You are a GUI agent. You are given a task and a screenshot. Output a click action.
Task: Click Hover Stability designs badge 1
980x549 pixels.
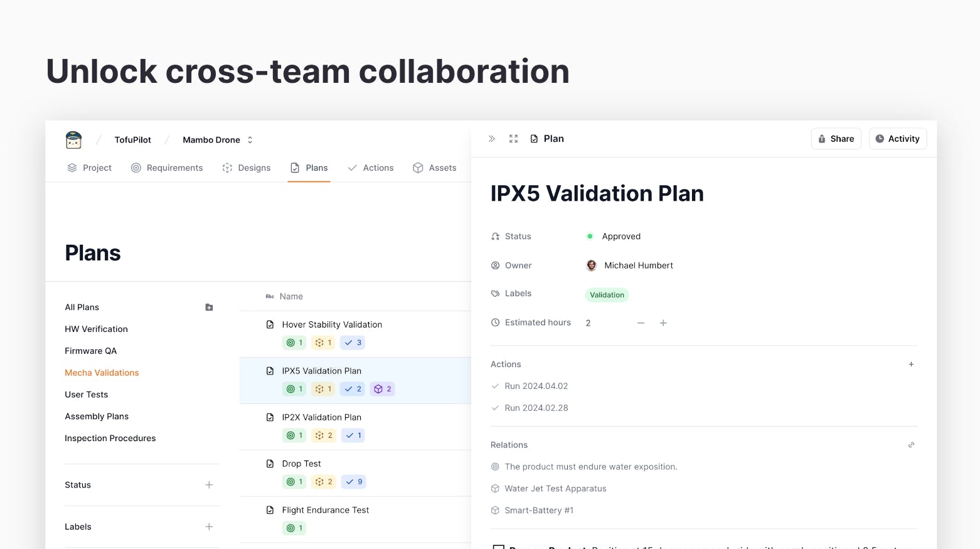pyautogui.click(x=323, y=343)
